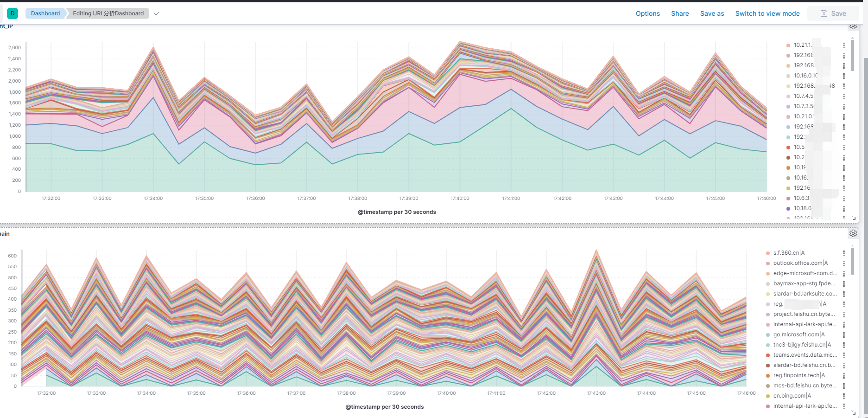Open three-dot menu for 10.7.4.5 legend entry
Viewport: 868px width, 418px height.
click(844, 96)
